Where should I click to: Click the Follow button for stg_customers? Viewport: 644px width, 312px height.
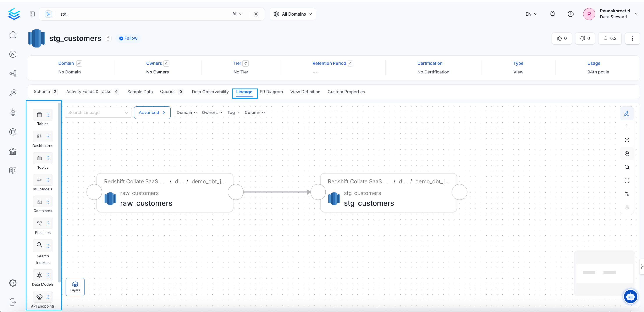pos(128,38)
